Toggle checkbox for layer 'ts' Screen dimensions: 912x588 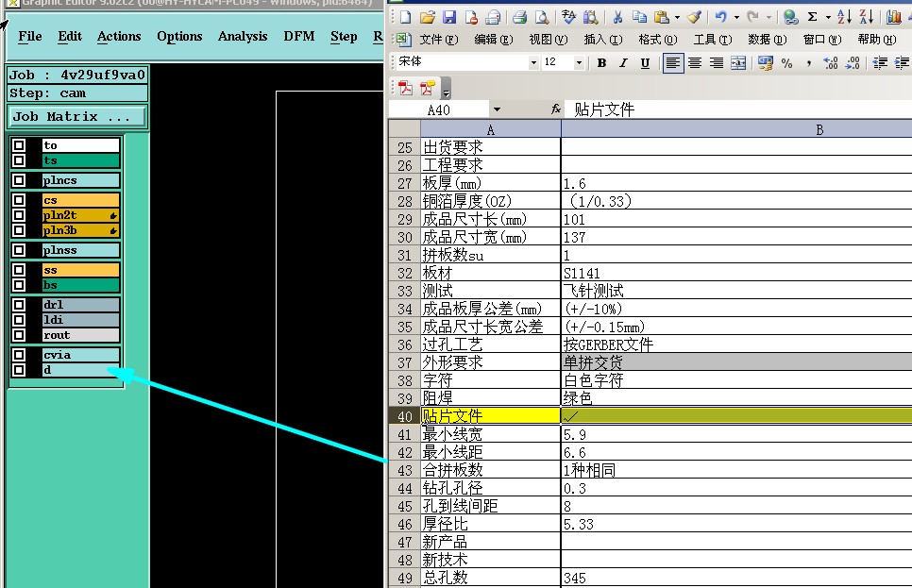tap(19, 160)
